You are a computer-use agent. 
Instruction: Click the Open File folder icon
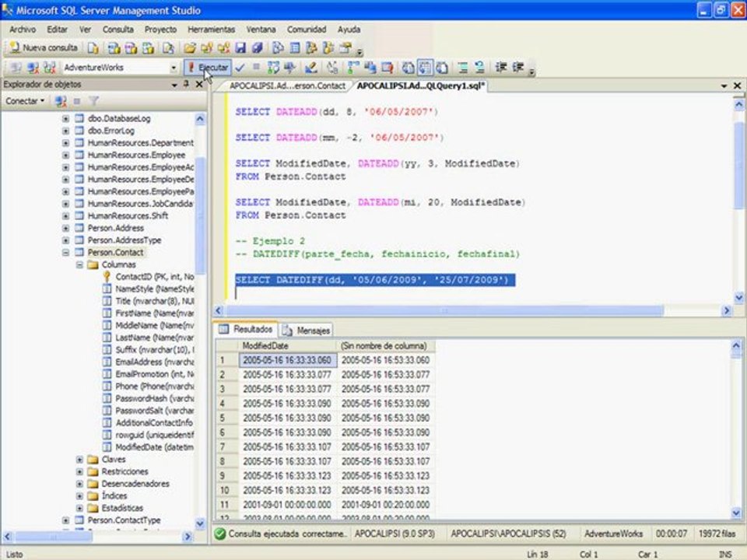pos(191,47)
